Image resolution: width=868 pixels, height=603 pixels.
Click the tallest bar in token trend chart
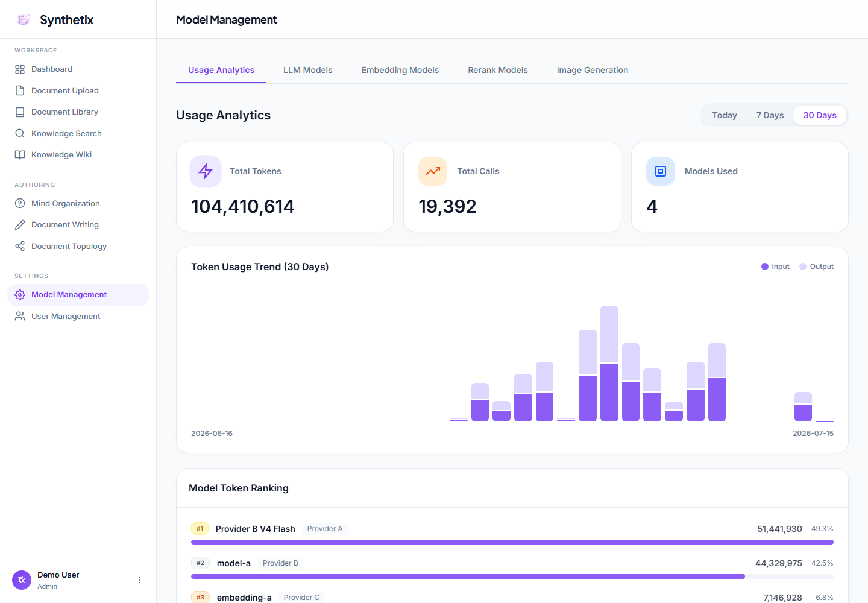click(x=609, y=364)
